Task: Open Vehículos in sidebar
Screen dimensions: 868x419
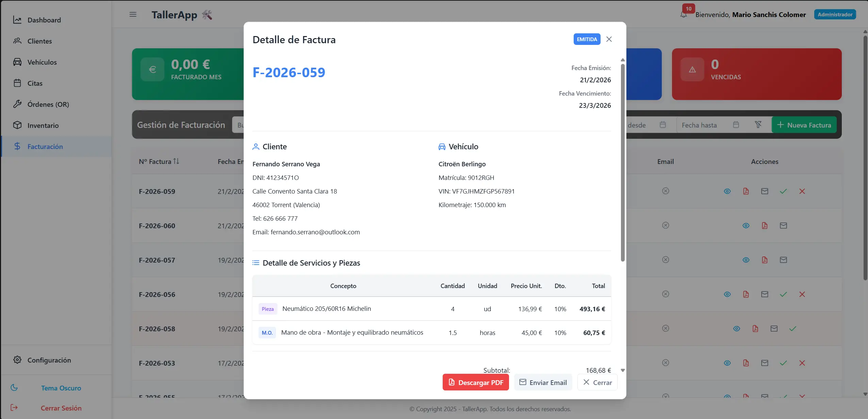Action: 56,62
